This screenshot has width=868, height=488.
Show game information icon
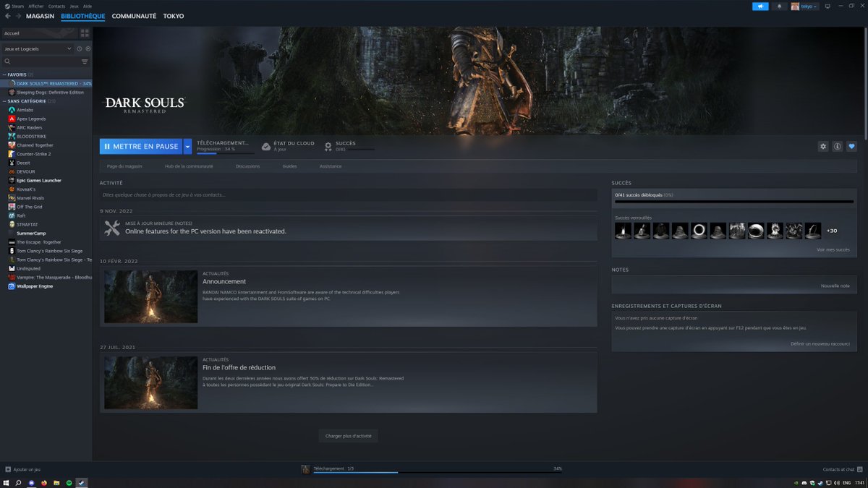click(837, 146)
